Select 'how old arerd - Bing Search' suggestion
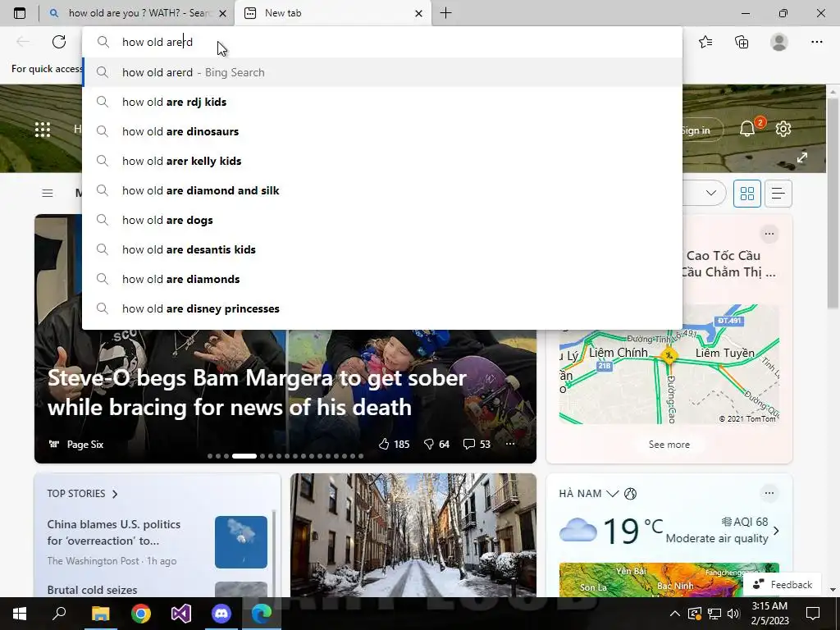Screen dimensions: 840x630 point(382,72)
